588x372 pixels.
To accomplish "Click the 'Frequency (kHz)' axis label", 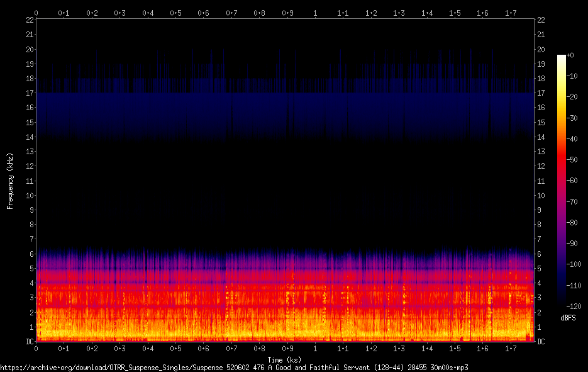I will pos(10,181).
